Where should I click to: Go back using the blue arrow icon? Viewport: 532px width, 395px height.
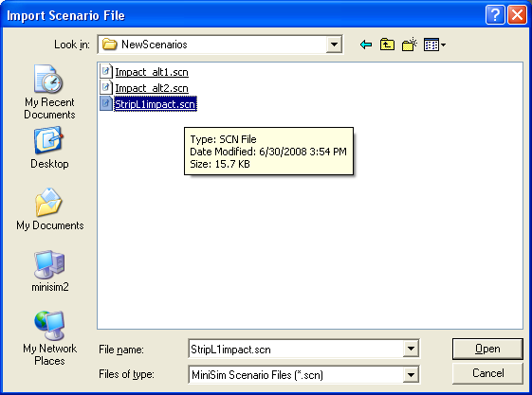pyautogui.click(x=366, y=45)
